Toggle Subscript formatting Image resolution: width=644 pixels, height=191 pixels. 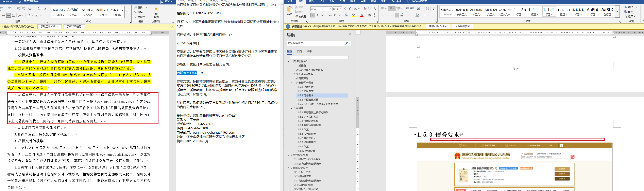click(x=335, y=15)
